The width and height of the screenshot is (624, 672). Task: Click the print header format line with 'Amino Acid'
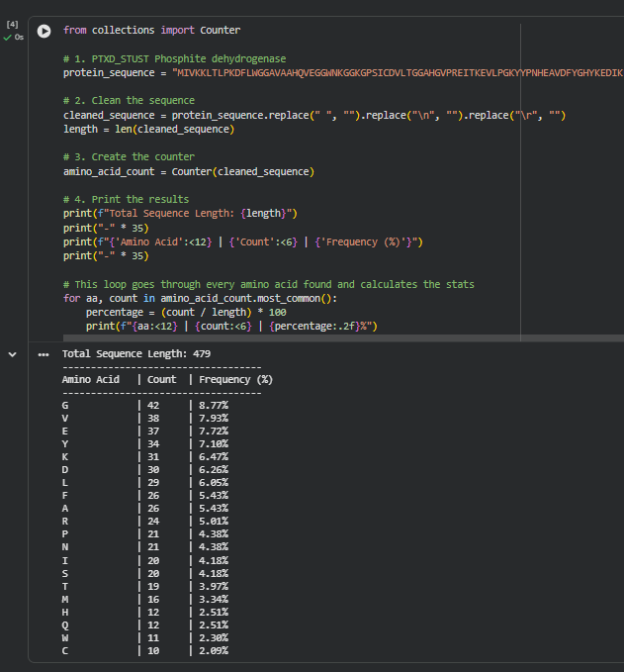point(243,242)
